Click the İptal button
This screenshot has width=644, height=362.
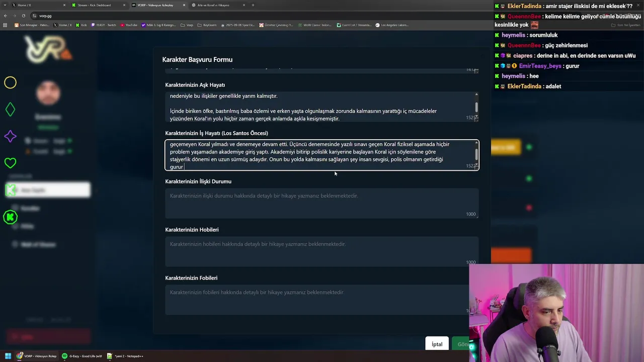(437, 344)
